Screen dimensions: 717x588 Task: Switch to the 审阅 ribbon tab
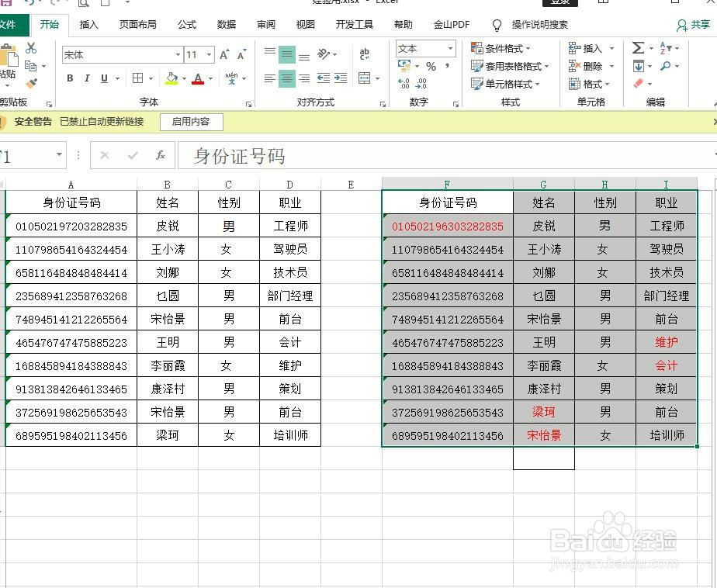pos(266,25)
